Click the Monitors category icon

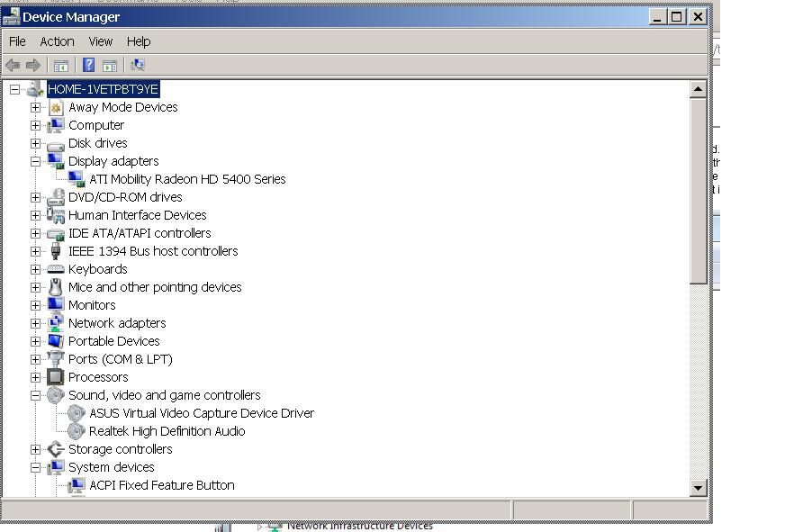click(x=55, y=304)
